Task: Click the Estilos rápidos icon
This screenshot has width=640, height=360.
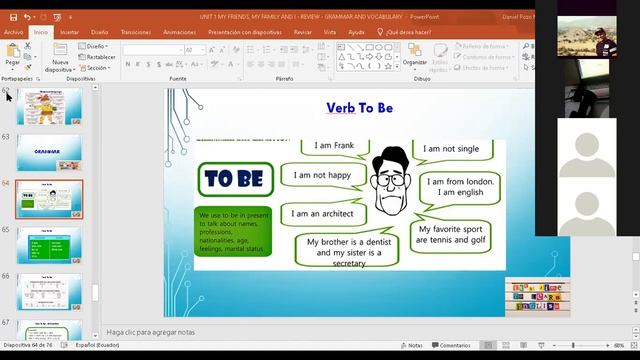Action: pos(440,51)
